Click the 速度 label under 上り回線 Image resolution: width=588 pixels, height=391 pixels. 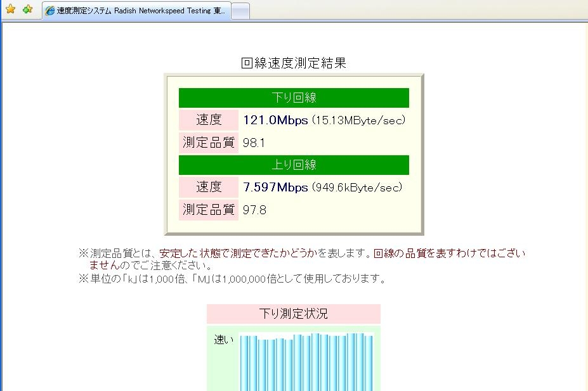(x=209, y=187)
